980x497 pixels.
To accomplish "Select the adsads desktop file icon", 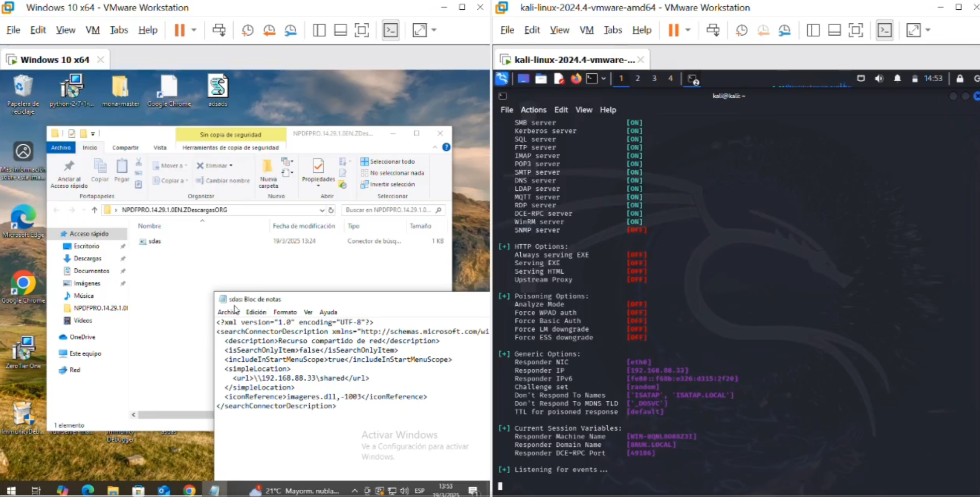I will (x=218, y=91).
